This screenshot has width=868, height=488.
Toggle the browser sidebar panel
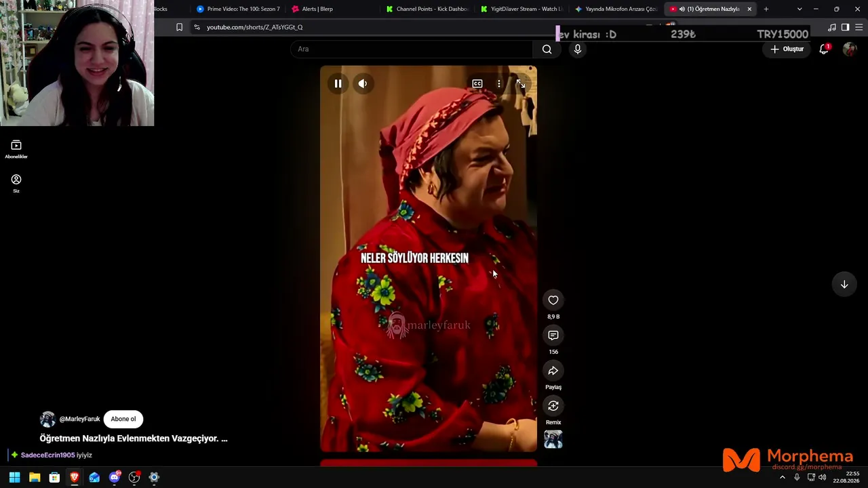click(845, 27)
